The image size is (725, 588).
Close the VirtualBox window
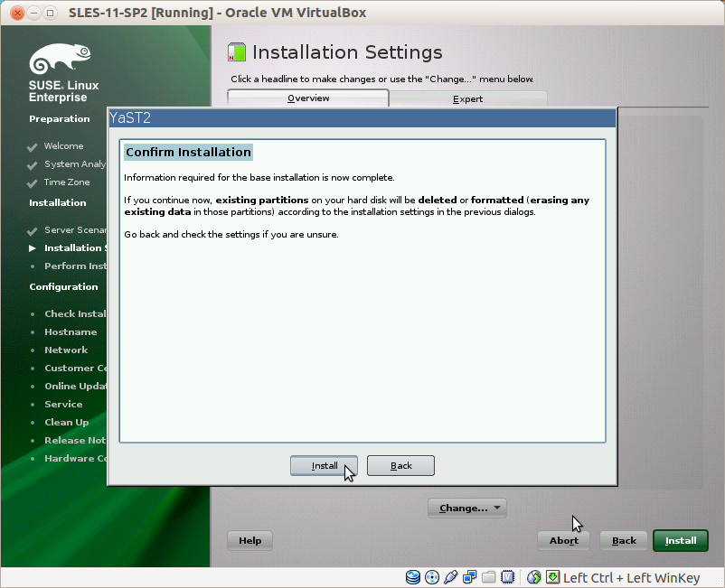(17, 13)
